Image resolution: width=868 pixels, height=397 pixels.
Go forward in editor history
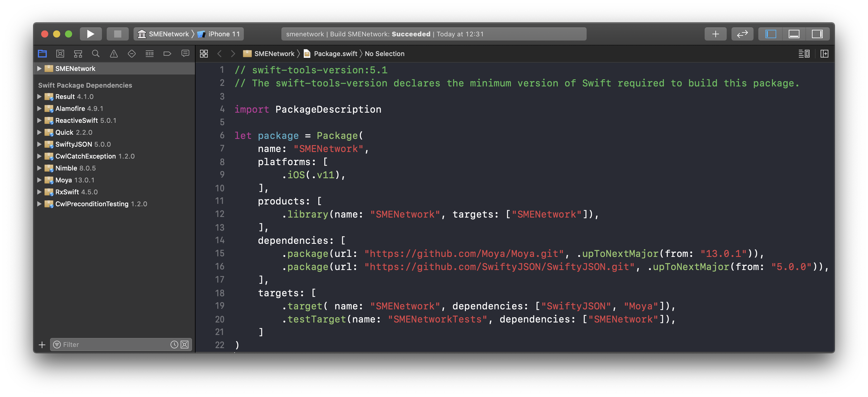[233, 54]
